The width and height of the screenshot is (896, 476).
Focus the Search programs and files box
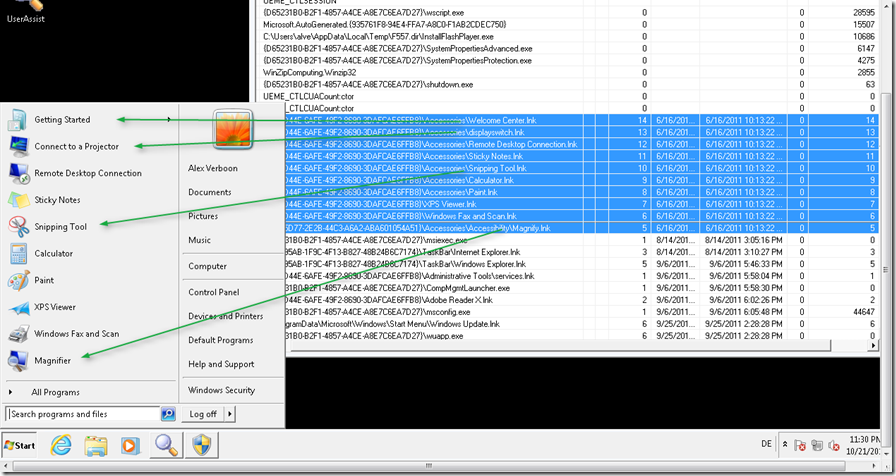coord(83,414)
